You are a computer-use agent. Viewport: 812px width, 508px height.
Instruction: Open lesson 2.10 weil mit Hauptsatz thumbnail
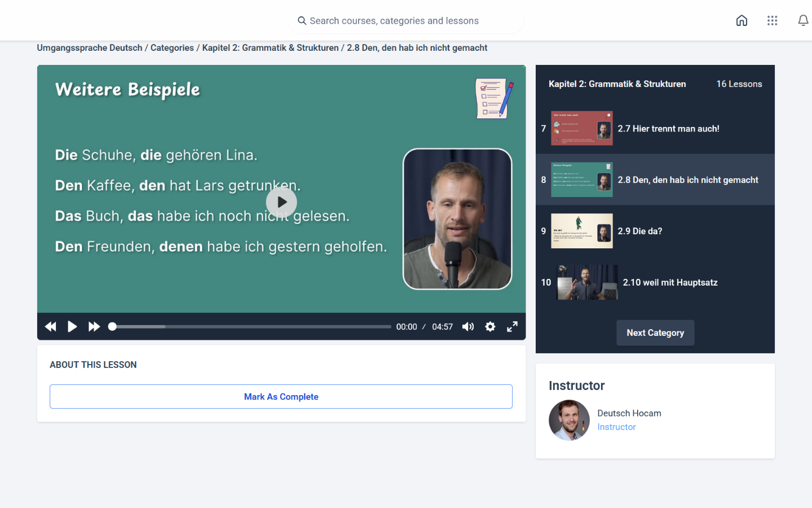tap(587, 282)
